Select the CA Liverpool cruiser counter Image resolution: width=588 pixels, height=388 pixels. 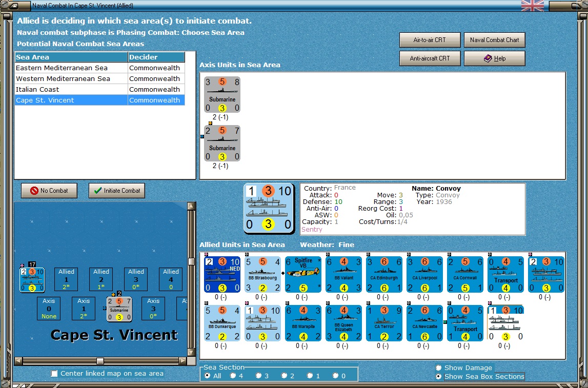424,274
